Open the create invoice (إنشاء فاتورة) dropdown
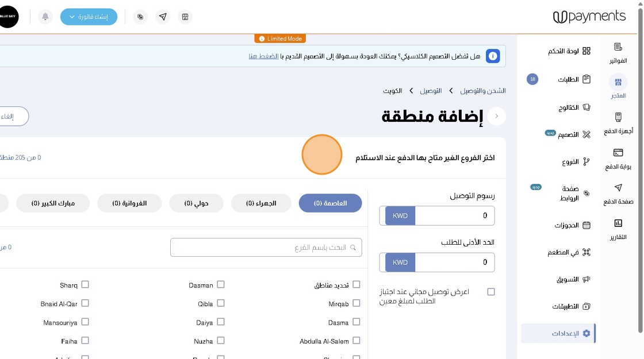 click(89, 17)
